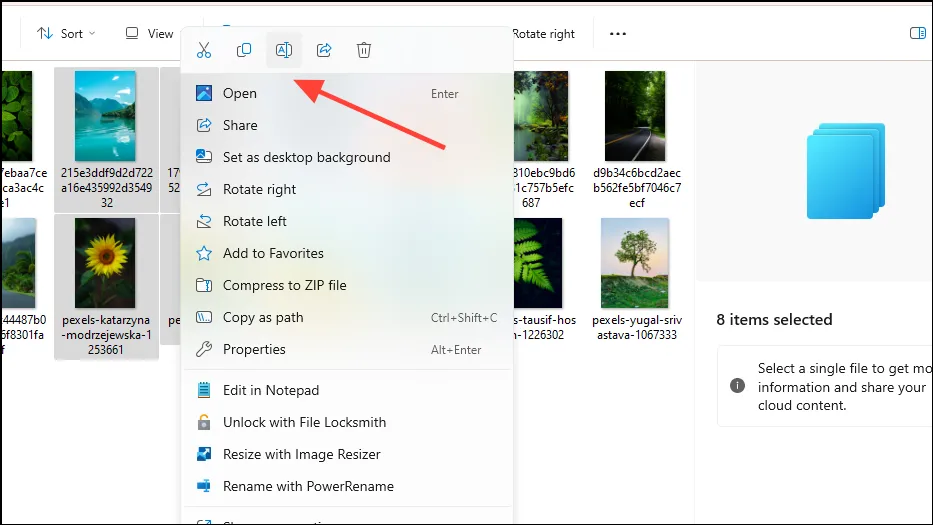Screen dimensions: 933x525
Task: Select Unlock with File Locksmith
Action: click(x=303, y=422)
